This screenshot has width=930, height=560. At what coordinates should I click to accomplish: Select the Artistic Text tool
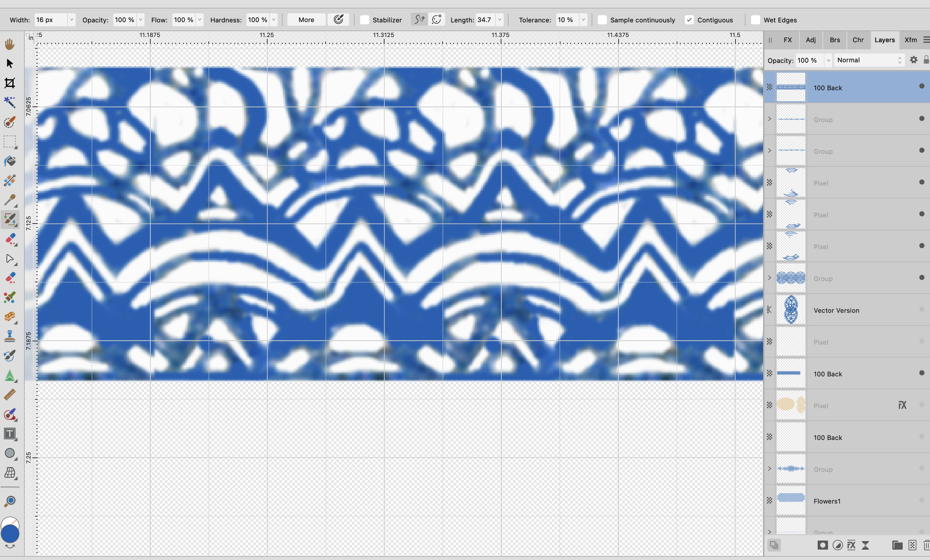[x=10, y=434]
